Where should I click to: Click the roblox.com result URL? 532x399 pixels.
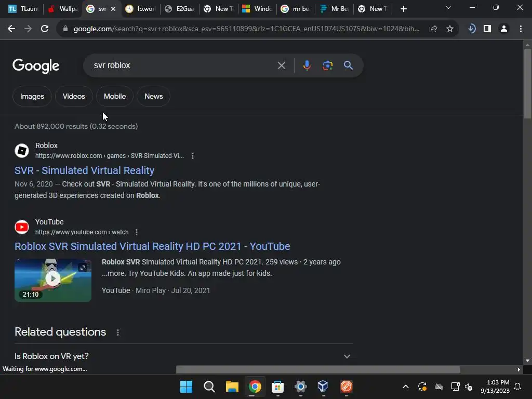click(110, 156)
